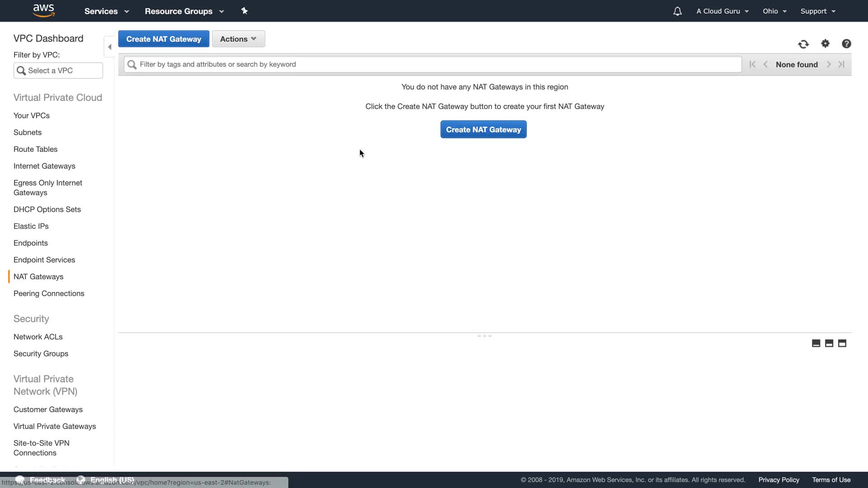
Task: Set details pane to half height
Action: [x=829, y=343]
